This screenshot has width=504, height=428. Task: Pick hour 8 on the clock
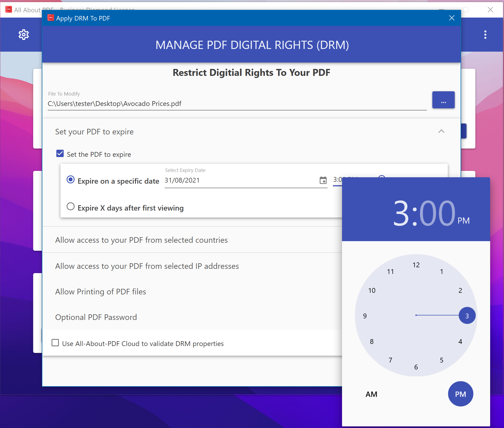[x=372, y=342]
